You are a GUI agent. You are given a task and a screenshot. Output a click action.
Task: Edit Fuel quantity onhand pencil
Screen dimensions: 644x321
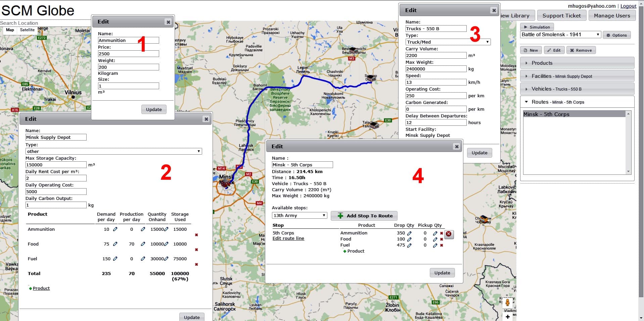pos(166,259)
